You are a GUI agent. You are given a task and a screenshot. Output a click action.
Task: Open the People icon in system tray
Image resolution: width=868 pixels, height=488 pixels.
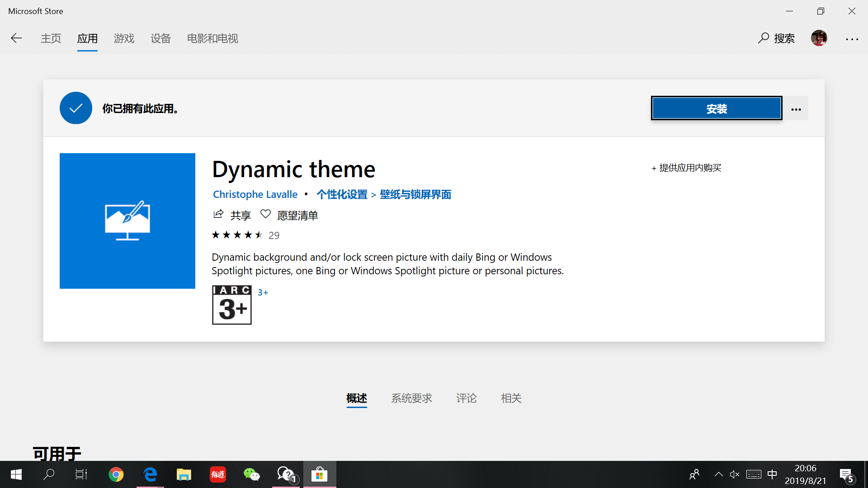694,474
